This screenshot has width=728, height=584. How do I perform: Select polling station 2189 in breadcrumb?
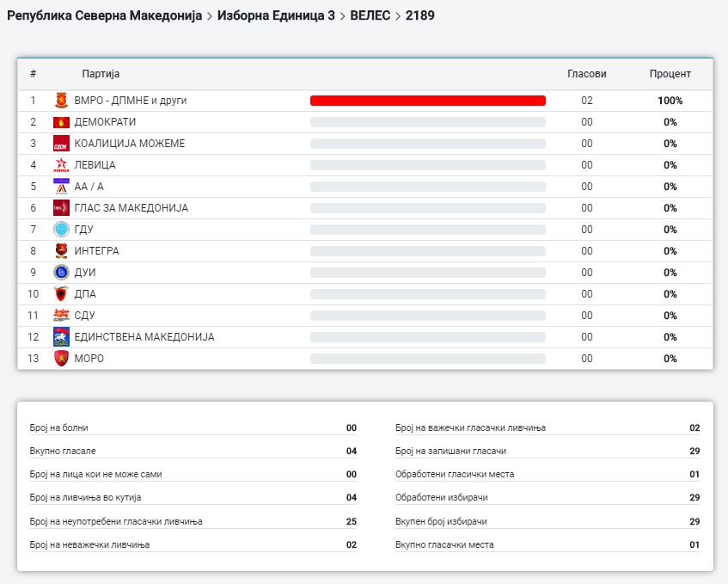420,15
